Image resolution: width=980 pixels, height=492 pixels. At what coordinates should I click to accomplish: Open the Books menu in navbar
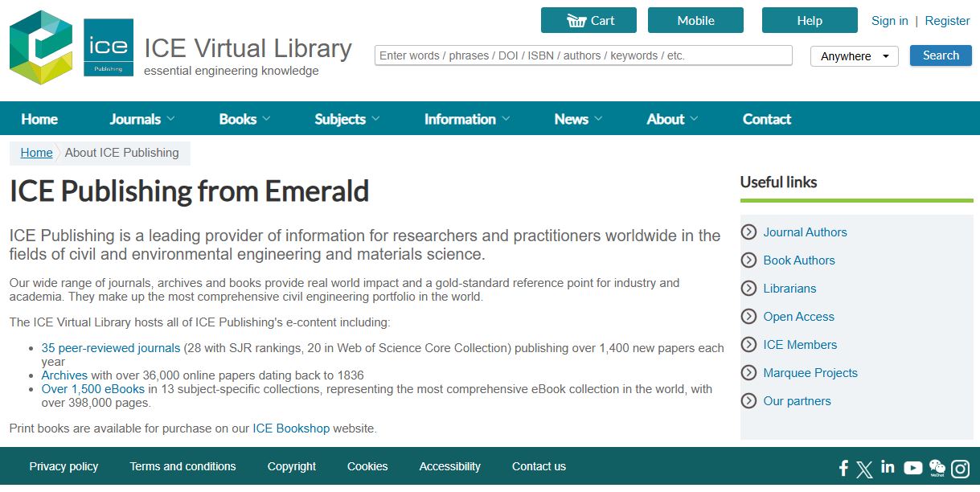tap(244, 119)
